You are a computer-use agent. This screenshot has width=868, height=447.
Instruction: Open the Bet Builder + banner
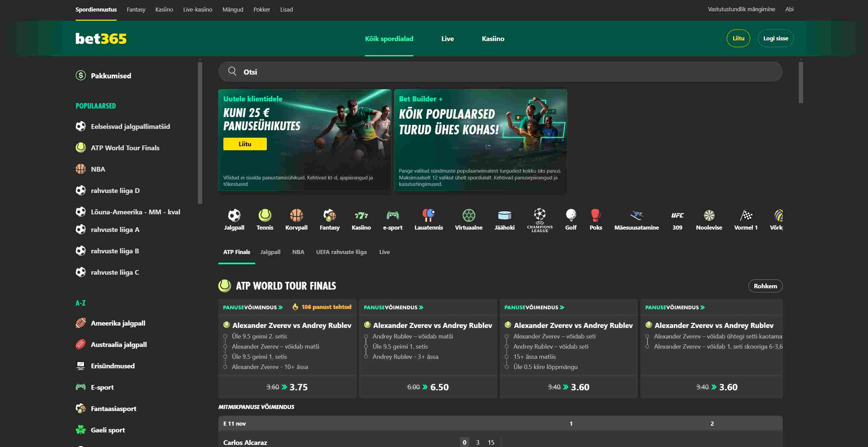[x=480, y=140]
